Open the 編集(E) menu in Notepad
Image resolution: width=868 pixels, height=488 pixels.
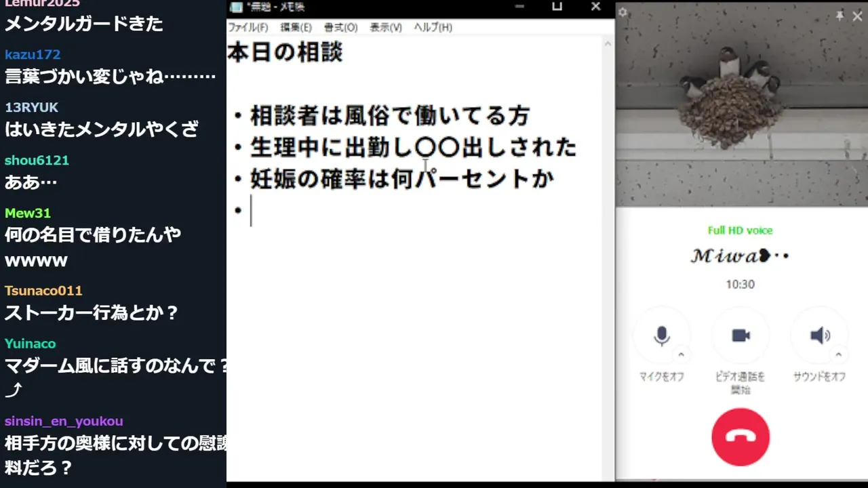point(296,27)
